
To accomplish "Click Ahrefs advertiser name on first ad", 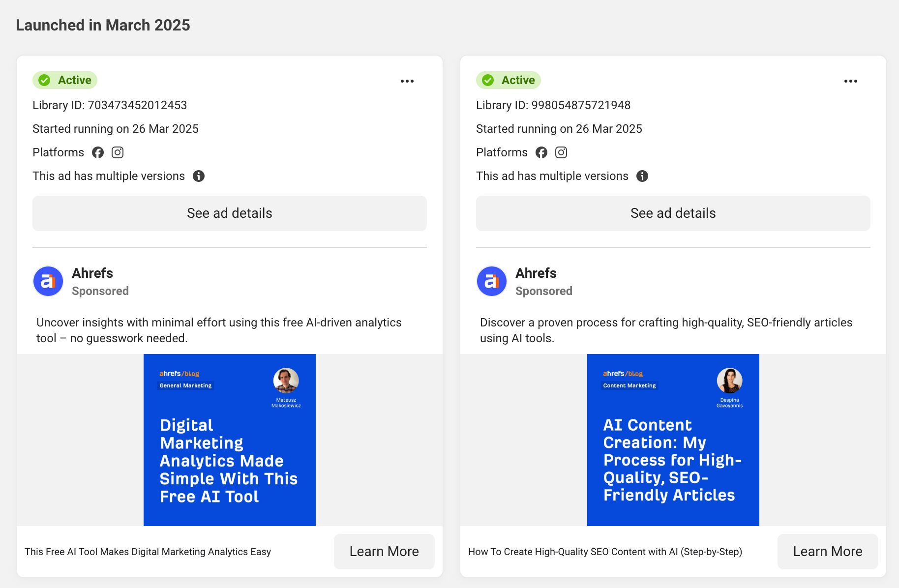I will (92, 273).
